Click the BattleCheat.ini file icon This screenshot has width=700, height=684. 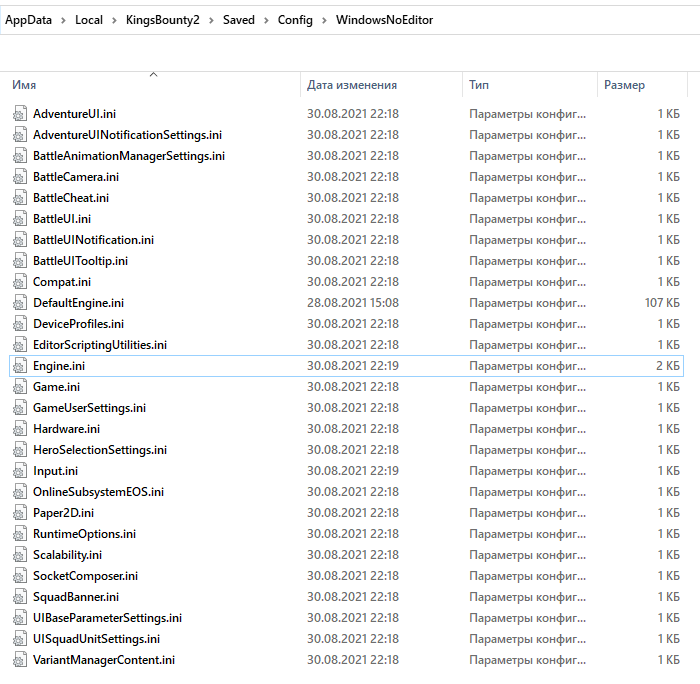[19, 198]
